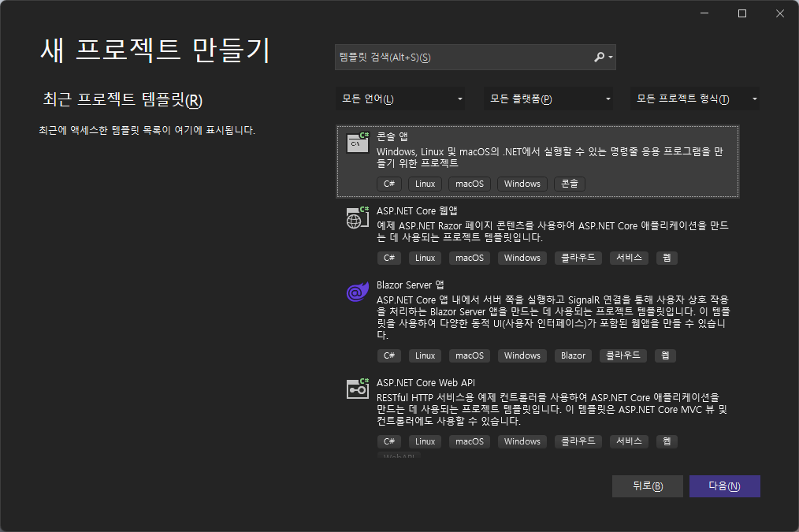The image size is (799, 532).
Task: Minimize the new project dialog window
Action: (704, 13)
